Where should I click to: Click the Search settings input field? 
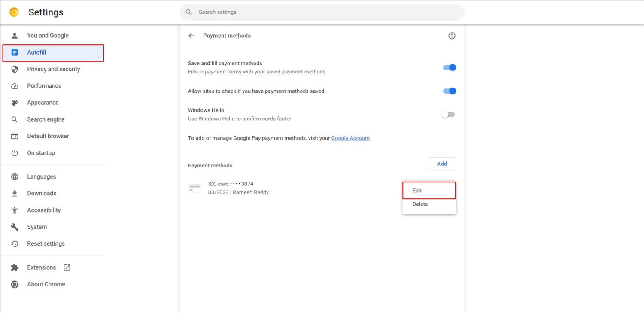[x=322, y=12]
